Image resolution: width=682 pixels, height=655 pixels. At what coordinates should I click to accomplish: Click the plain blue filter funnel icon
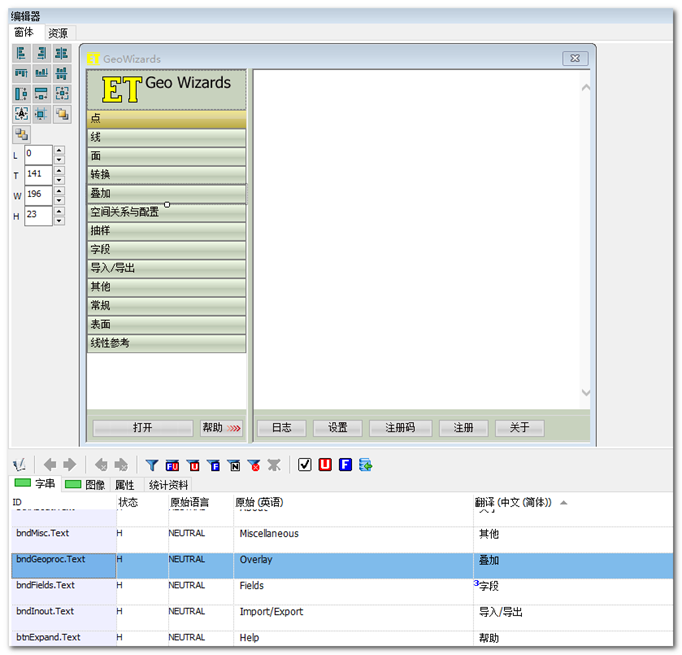coord(152,465)
